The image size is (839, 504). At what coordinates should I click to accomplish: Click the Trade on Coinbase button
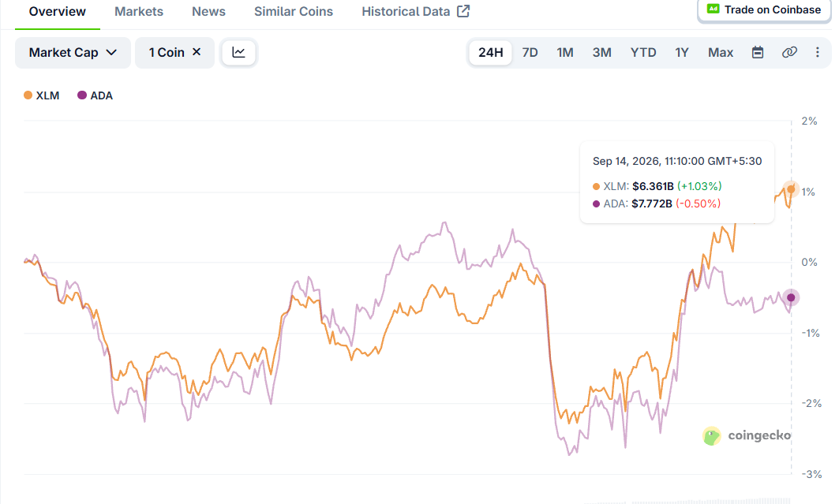763,9
